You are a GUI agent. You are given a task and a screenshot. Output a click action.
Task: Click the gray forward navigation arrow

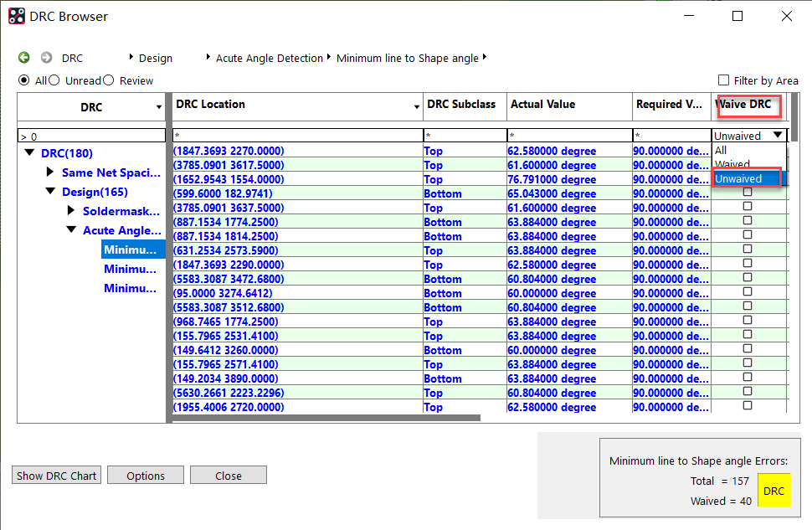pos(47,58)
